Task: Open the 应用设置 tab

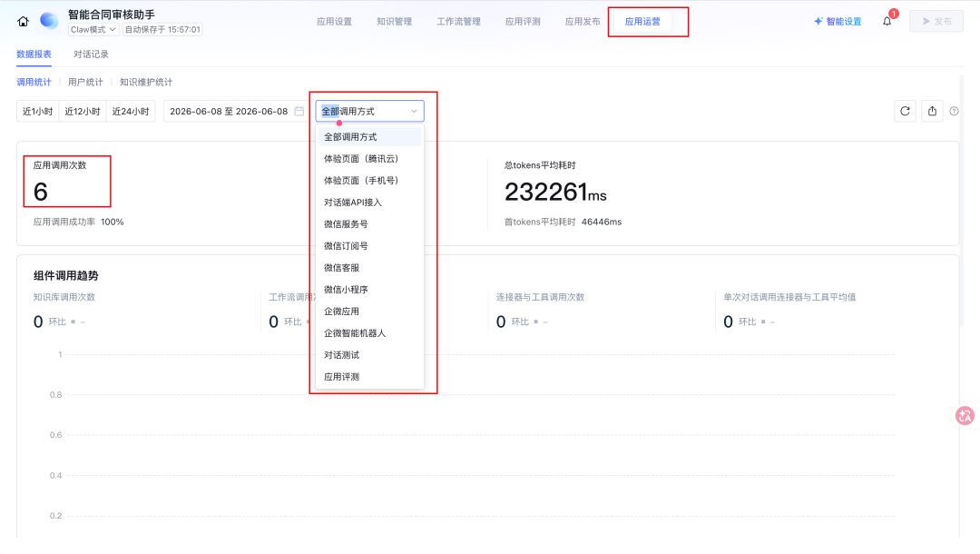Action: click(x=334, y=21)
